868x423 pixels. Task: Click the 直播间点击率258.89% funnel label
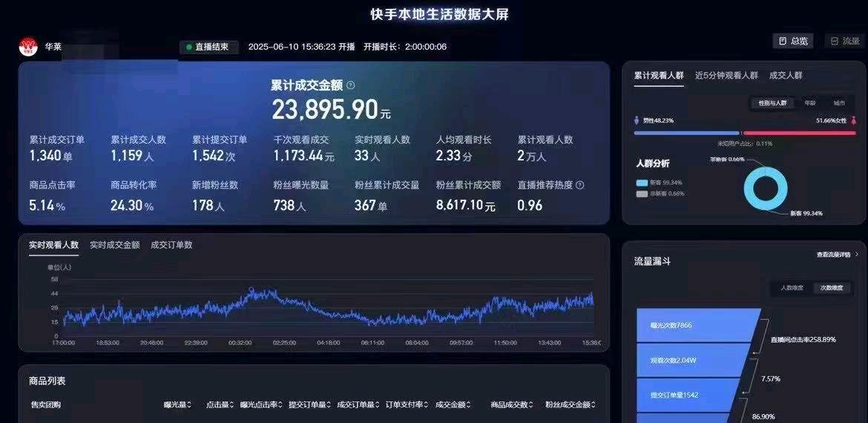click(803, 339)
